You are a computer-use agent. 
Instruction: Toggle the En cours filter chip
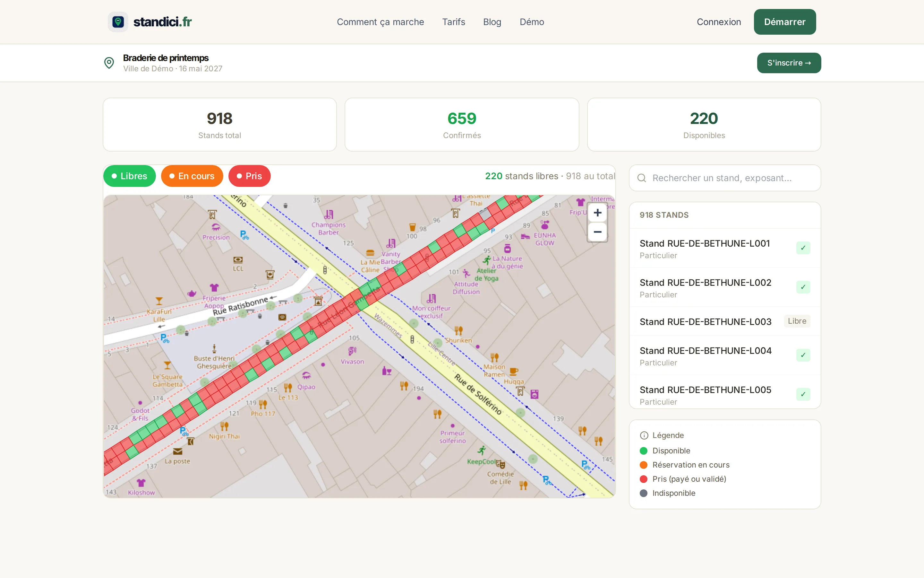pyautogui.click(x=192, y=176)
